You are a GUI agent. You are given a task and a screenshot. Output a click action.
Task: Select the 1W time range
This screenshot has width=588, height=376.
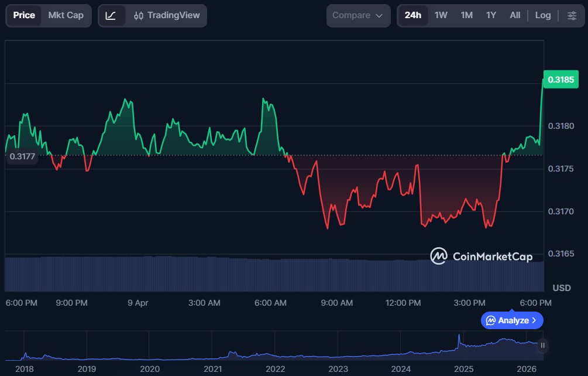441,16
